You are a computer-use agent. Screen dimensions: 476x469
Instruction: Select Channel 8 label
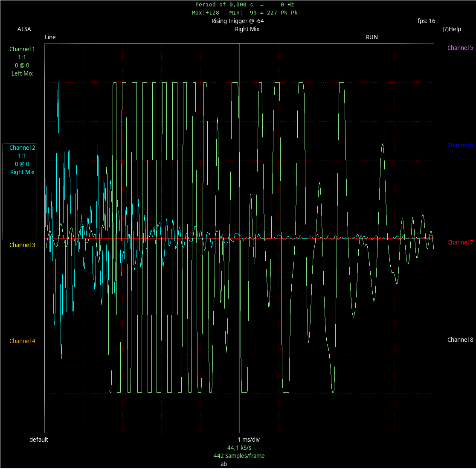(460, 340)
